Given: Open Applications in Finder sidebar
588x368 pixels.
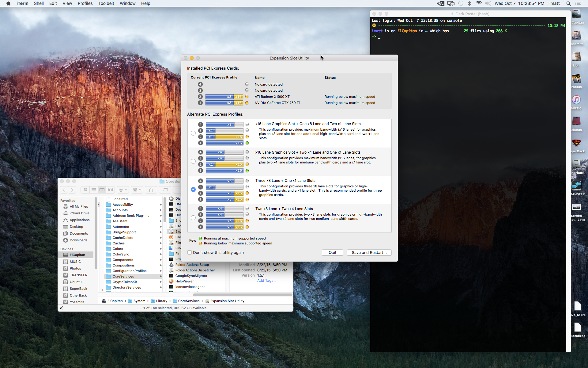Looking at the screenshot, I should [79, 220].
